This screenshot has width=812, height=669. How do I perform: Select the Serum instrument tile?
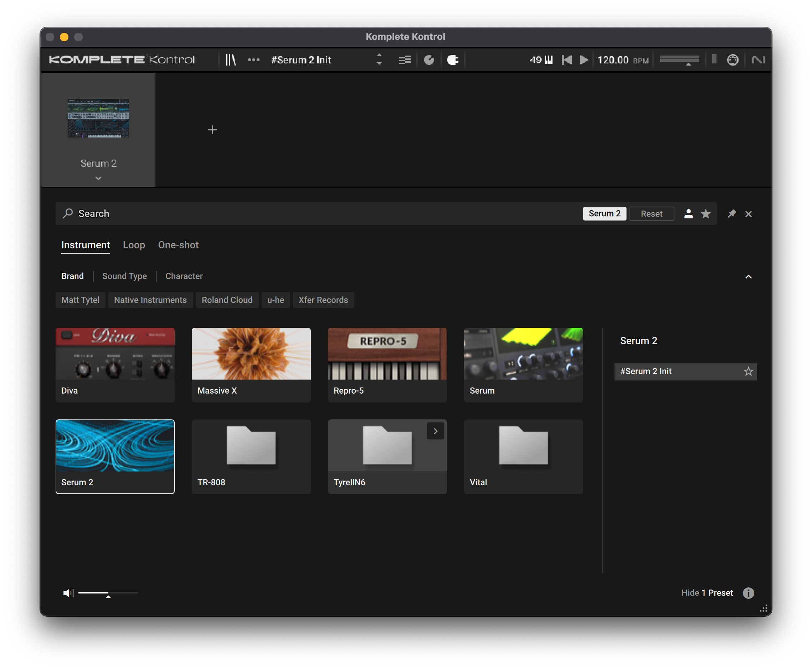[523, 364]
